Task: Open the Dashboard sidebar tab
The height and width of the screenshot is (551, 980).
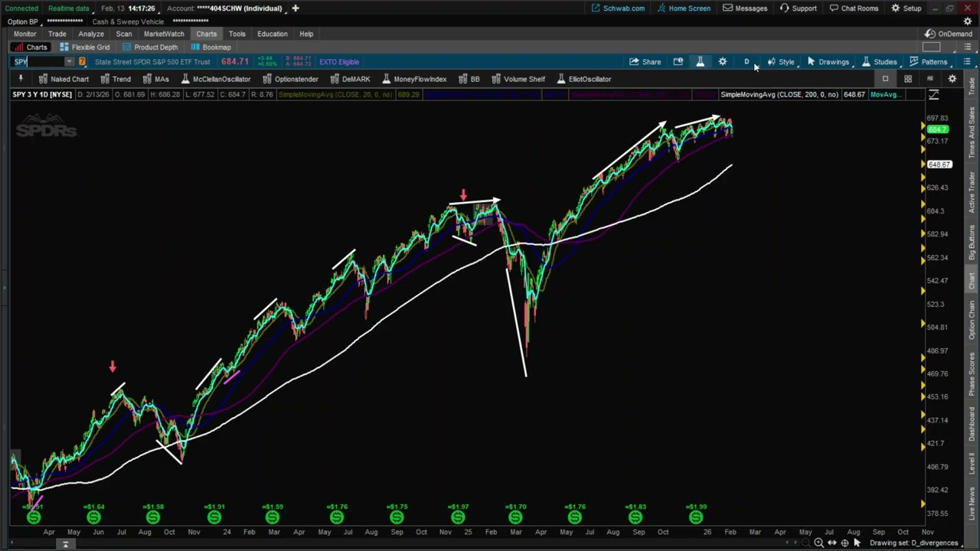Action: pyautogui.click(x=972, y=423)
